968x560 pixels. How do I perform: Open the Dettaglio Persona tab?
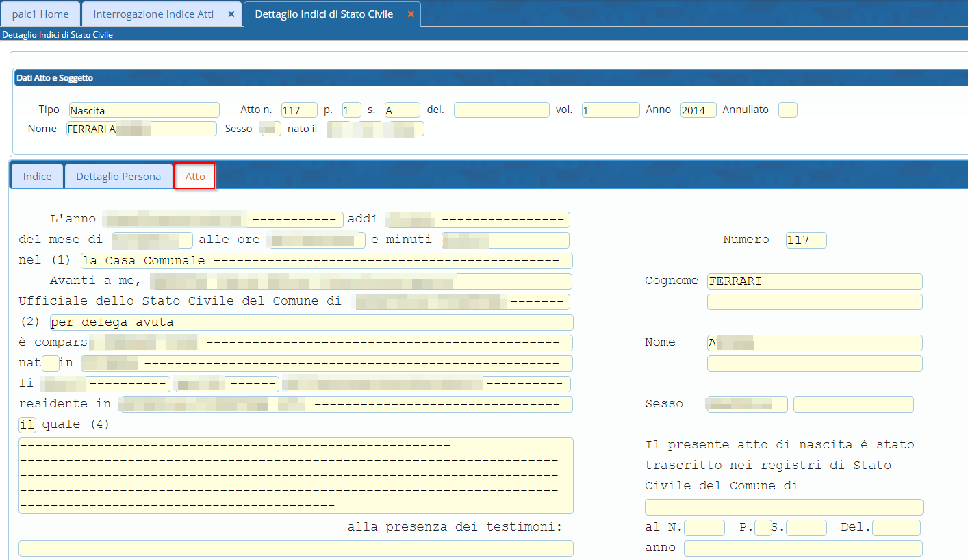pos(118,177)
